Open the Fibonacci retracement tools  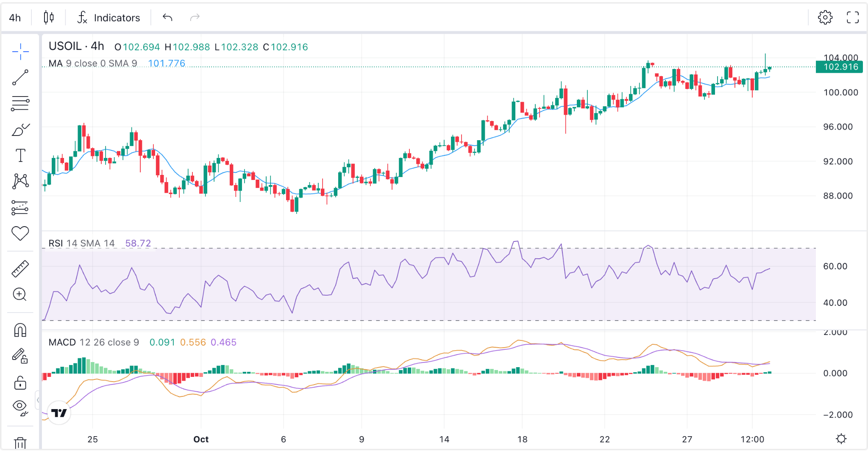tap(20, 103)
